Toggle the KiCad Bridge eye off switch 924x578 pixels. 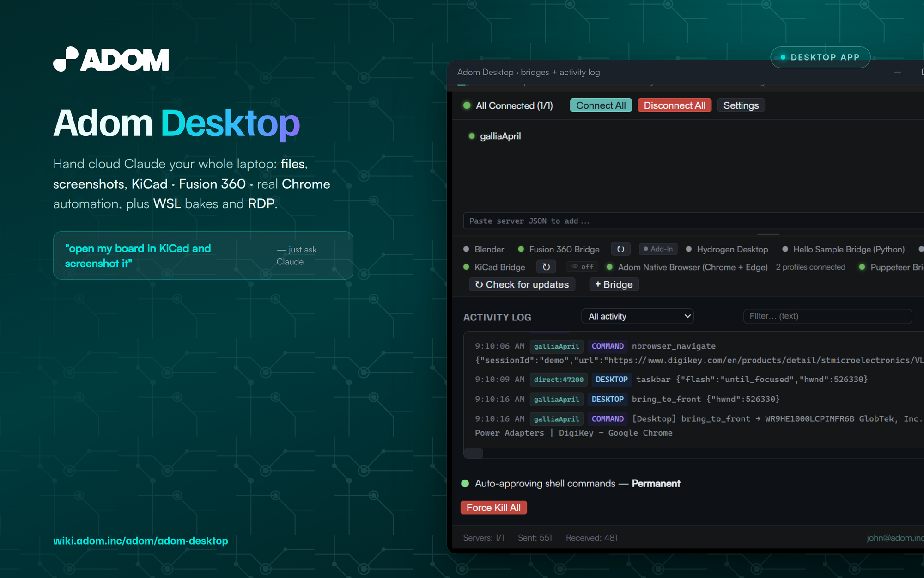(582, 267)
